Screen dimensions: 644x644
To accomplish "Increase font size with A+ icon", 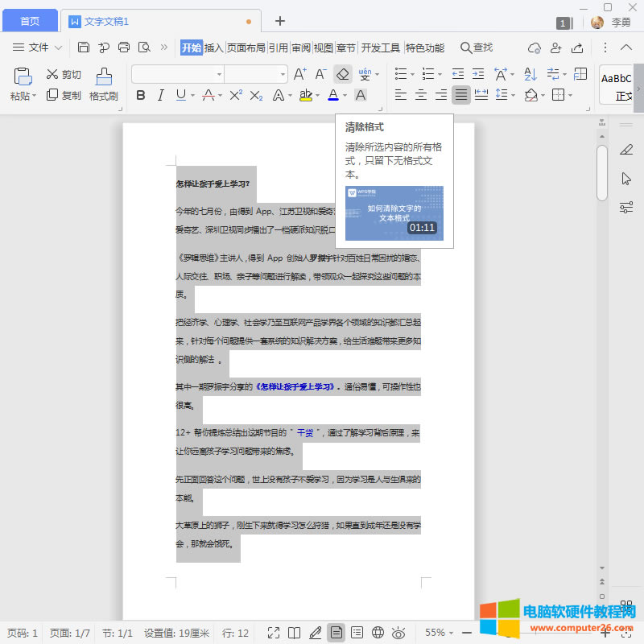I will (299, 74).
